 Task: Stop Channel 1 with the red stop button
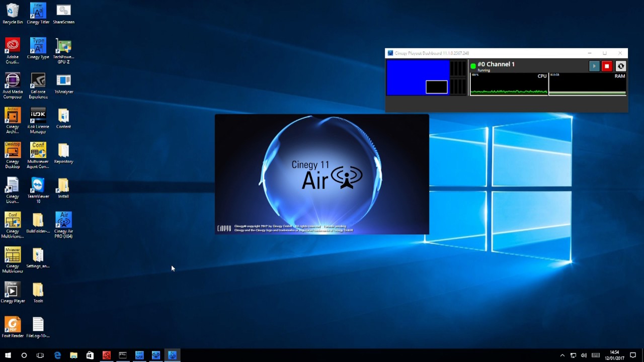(607, 66)
